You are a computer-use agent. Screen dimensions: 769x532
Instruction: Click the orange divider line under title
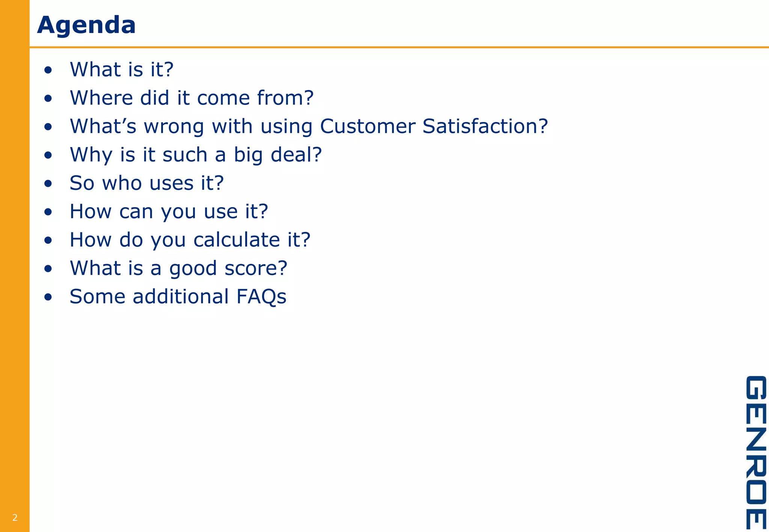click(399, 47)
